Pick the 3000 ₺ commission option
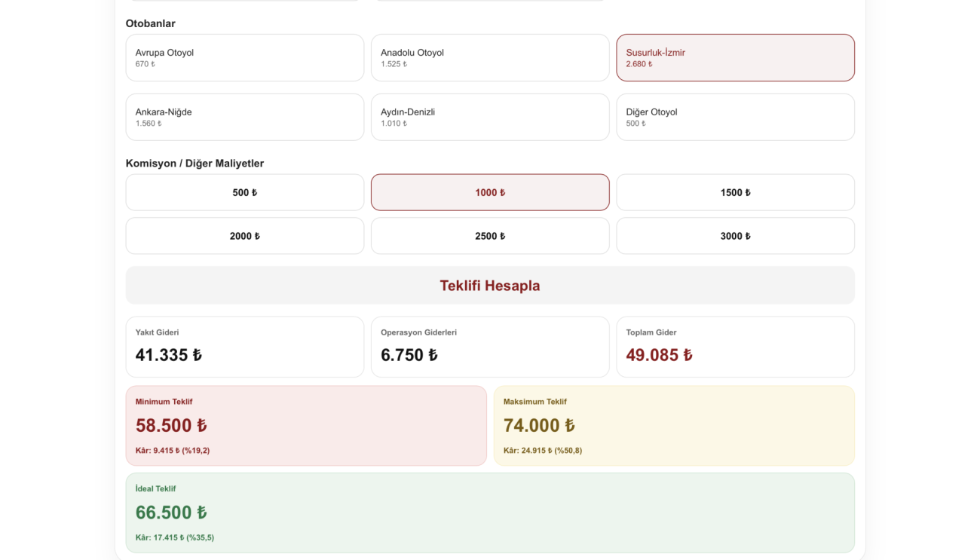The width and height of the screenshot is (980, 560). pos(735,236)
